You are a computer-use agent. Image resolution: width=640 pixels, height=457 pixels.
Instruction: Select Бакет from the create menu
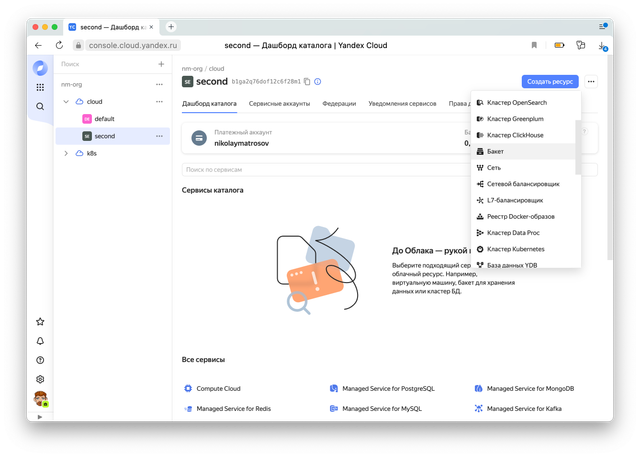tap(495, 151)
